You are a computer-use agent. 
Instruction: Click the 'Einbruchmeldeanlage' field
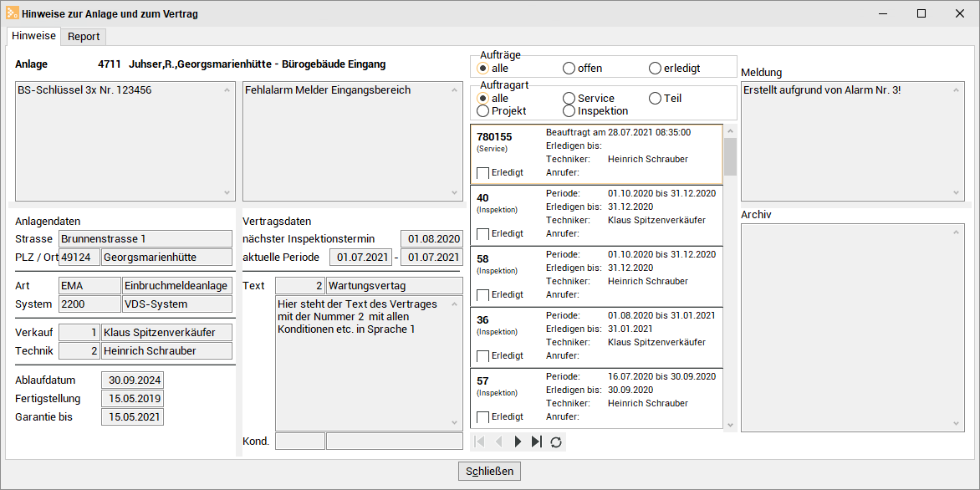click(177, 286)
